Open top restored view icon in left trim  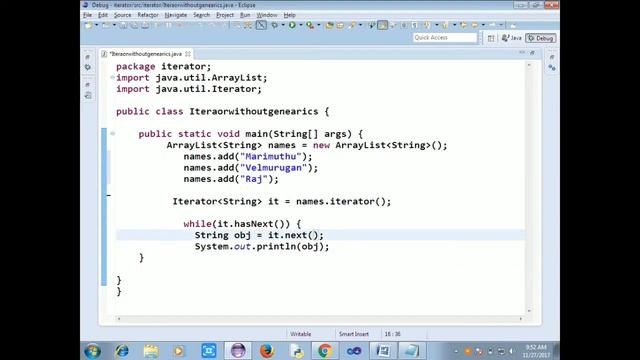point(87,58)
